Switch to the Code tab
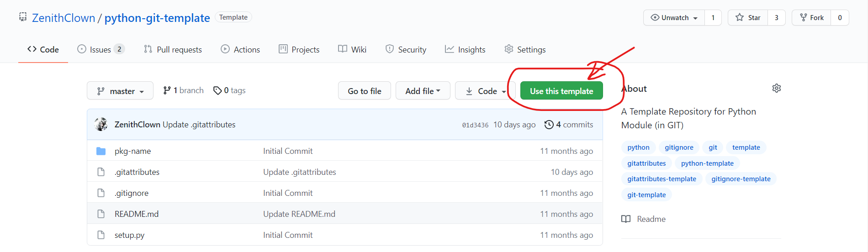 [43, 49]
